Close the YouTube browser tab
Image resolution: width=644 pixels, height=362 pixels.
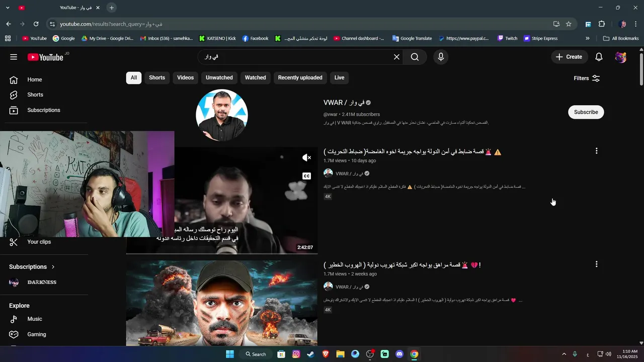tap(98, 8)
